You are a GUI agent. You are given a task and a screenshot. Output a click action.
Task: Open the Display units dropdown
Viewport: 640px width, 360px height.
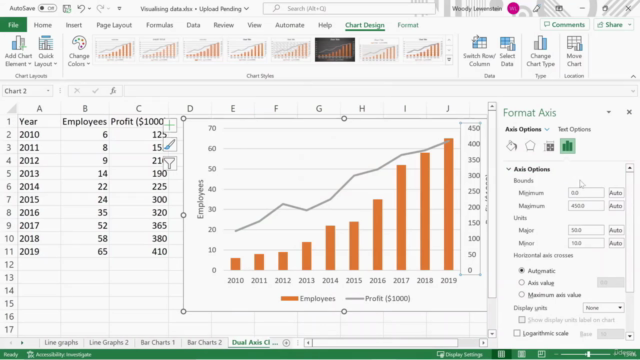(603, 308)
